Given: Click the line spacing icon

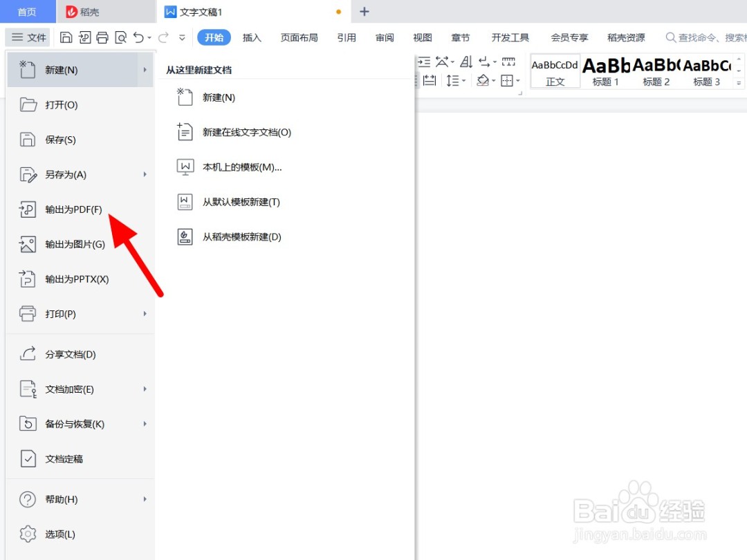Looking at the screenshot, I should tap(452, 80).
